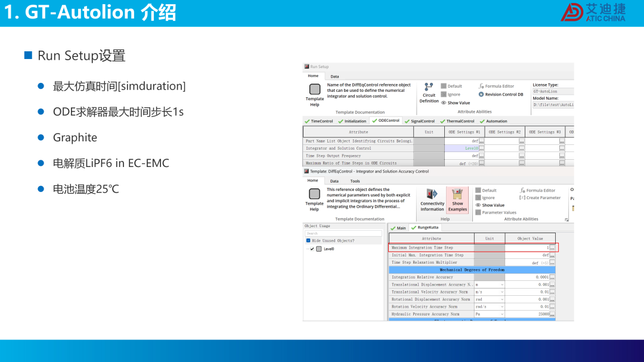Select Home tab in DiffEqControl template window
644x362 pixels.
click(x=313, y=180)
